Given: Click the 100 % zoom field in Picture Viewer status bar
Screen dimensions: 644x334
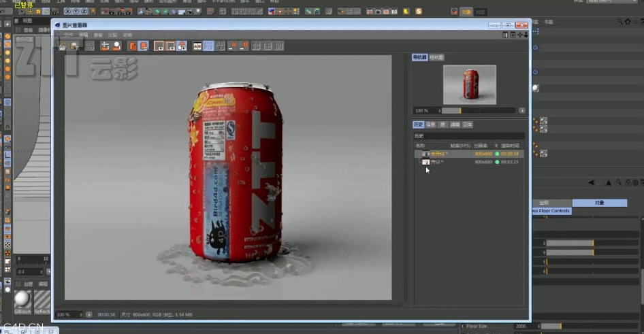Looking at the screenshot, I should [x=69, y=315].
